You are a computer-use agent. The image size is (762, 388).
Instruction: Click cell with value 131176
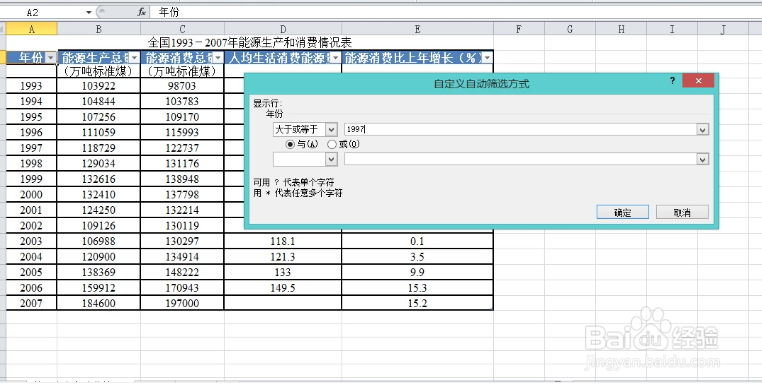pyautogui.click(x=182, y=163)
